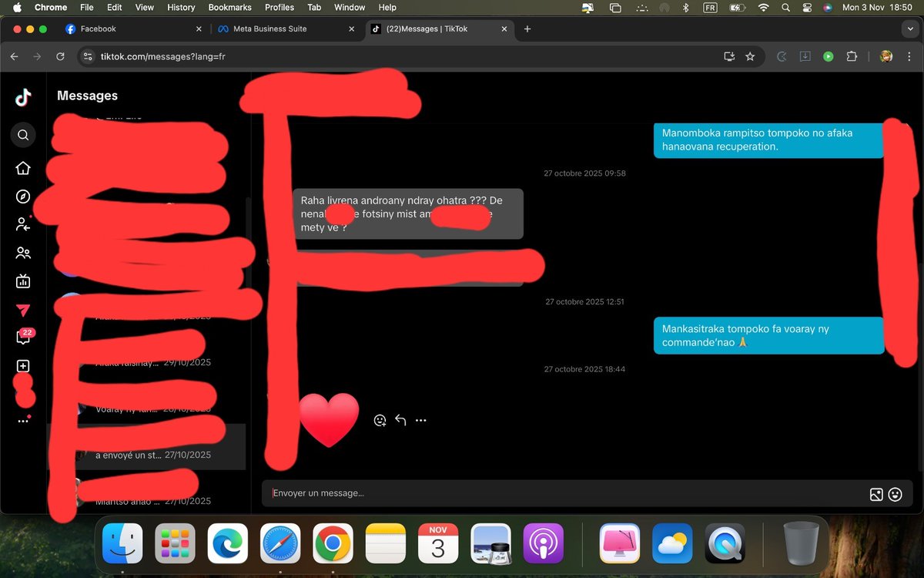The width and height of the screenshot is (924, 578).
Task: Click message 'Mankasitraka tompoko fa voaray' bubble
Action: pos(768,335)
